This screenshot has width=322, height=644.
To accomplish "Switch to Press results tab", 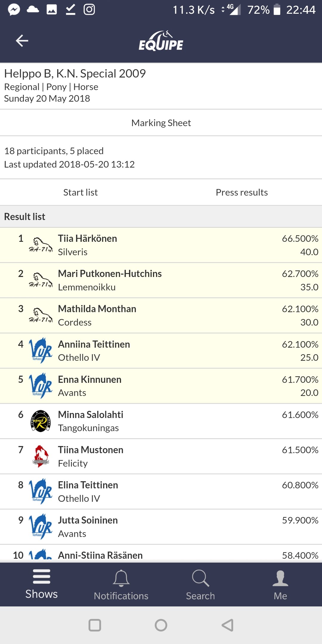I will click(241, 192).
